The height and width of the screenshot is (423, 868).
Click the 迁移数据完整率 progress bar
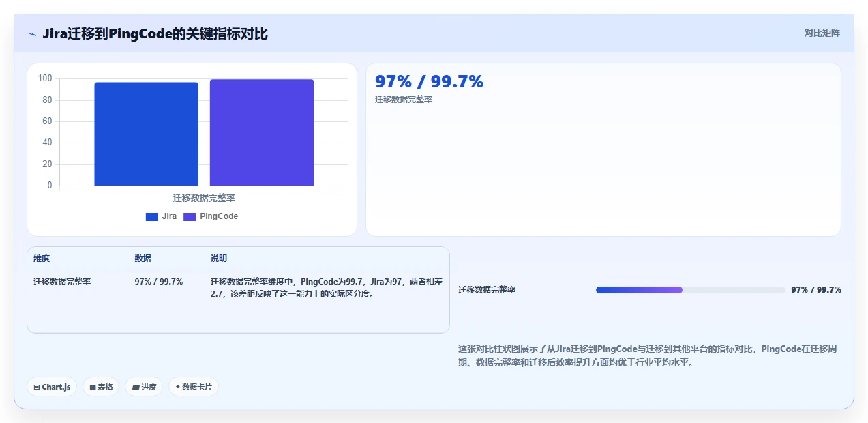690,290
